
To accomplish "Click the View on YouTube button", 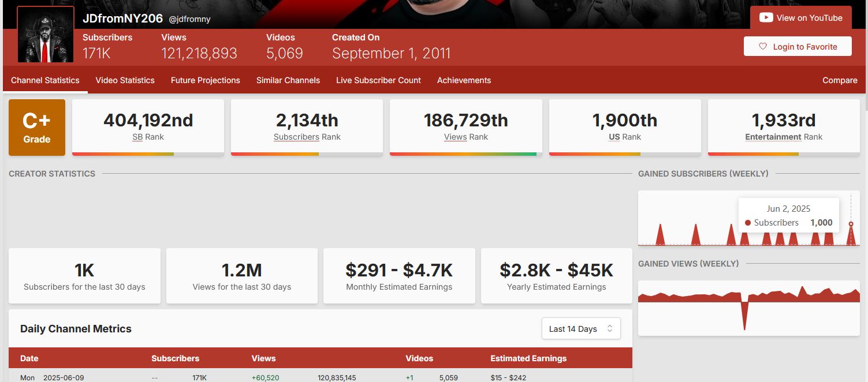I will [x=800, y=18].
